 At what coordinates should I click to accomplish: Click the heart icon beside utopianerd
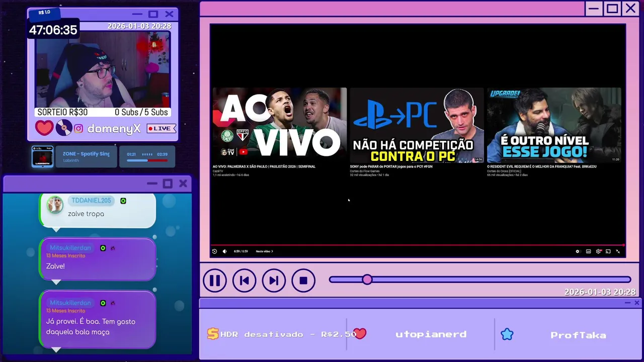click(360, 334)
